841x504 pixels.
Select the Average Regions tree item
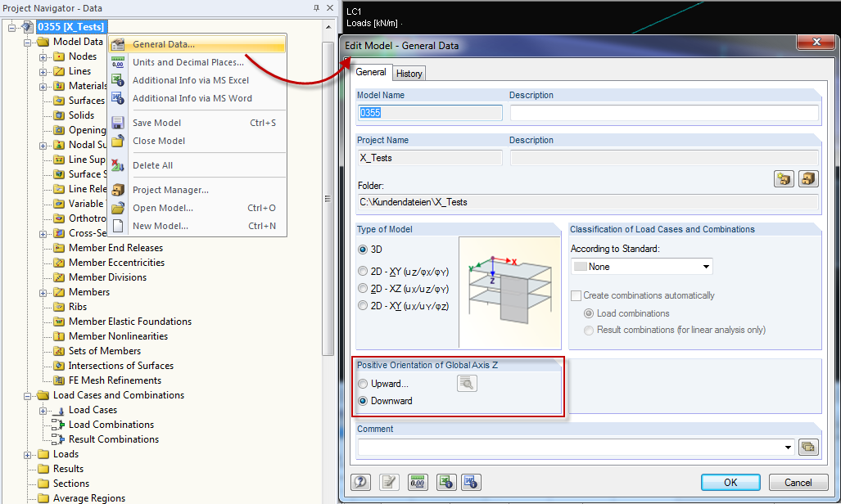coord(89,498)
